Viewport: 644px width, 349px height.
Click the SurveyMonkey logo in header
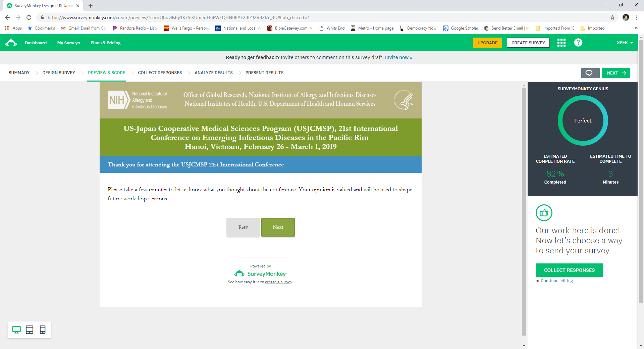[x=11, y=43]
